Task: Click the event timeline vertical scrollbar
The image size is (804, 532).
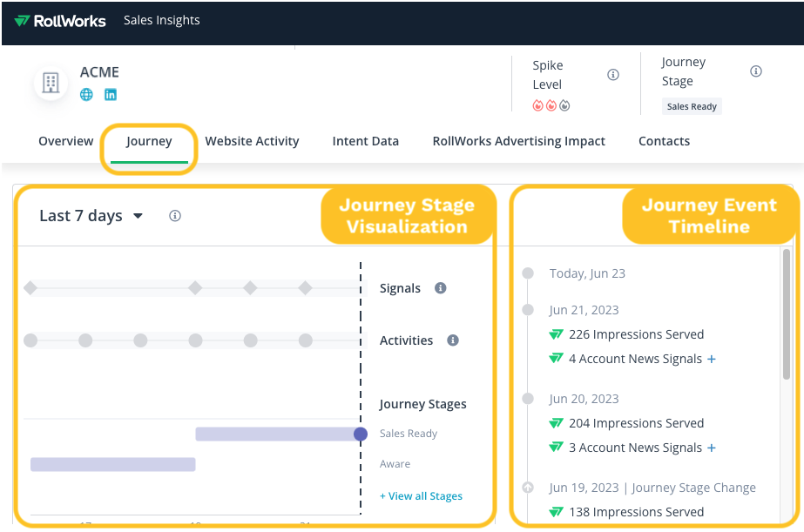Action: (x=787, y=315)
